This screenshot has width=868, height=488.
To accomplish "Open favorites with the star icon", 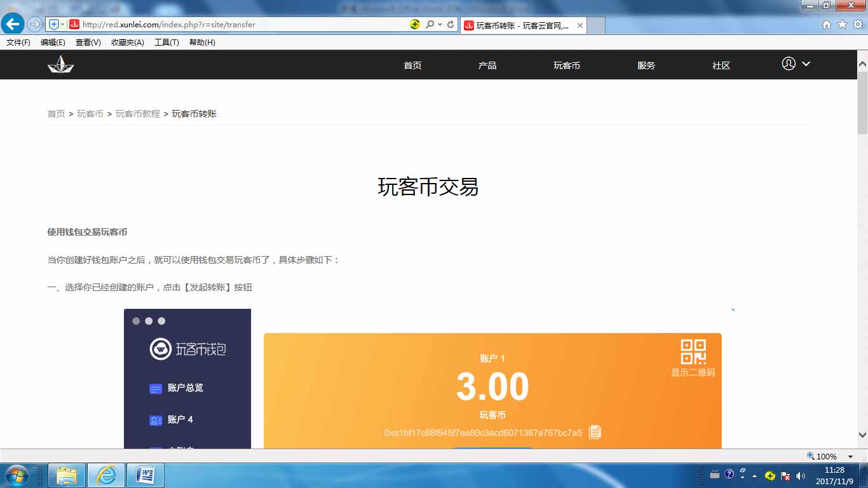I will click(842, 24).
